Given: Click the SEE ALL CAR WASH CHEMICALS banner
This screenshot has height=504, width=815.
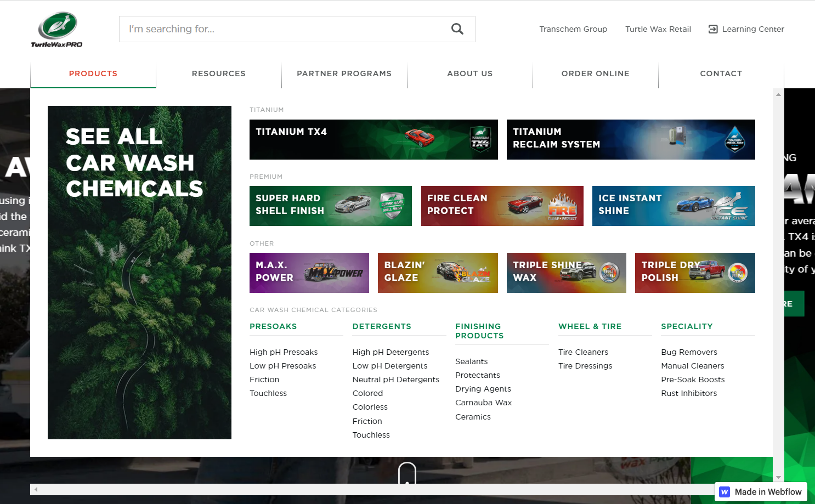Looking at the screenshot, I should (x=139, y=272).
